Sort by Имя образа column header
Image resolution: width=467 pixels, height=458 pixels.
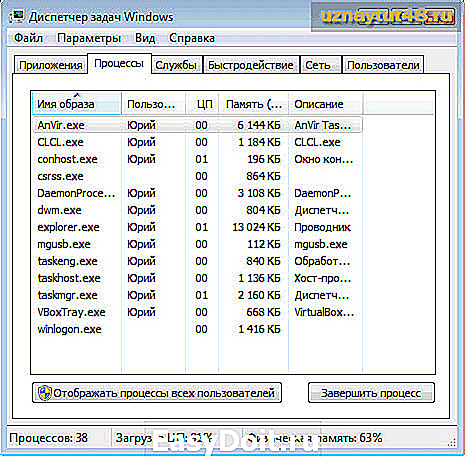click(x=77, y=104)
